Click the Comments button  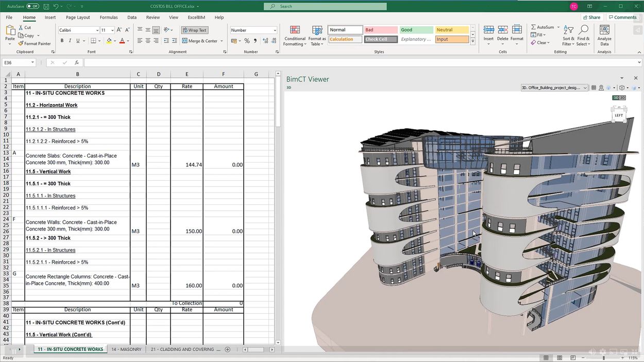[622, 17]
